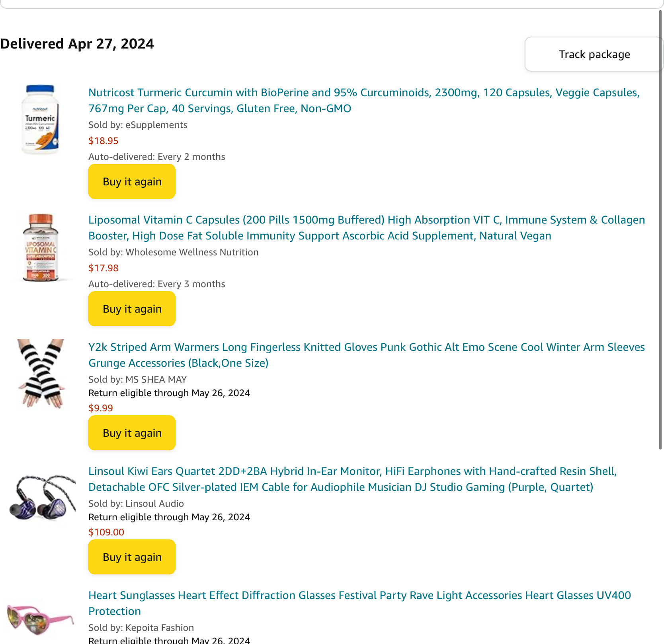Click the Liposomal Vitamin C bottle image
Image resolution: width=664 pixels, height=644 pixels.
(41, 247)
